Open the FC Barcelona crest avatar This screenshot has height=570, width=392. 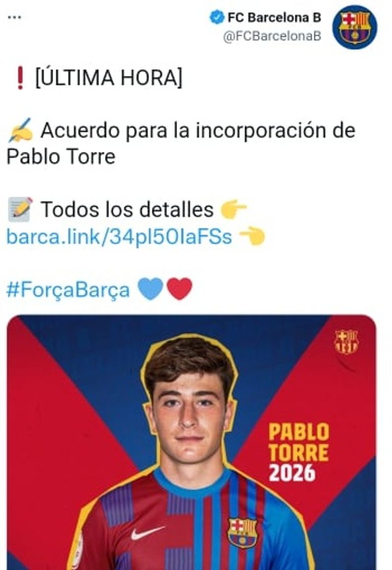click(x=355, y=28)
